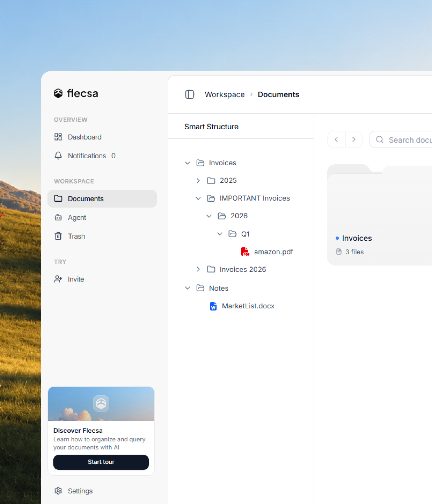Click the Q1 folder icon
Viewport: 432px width, 504px height.
tap(233, 234)
